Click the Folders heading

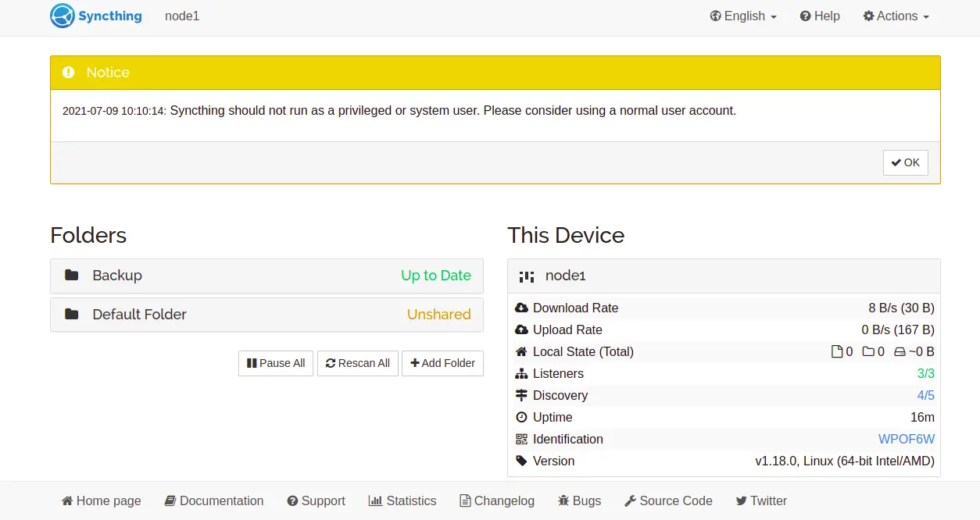[88, 235]
